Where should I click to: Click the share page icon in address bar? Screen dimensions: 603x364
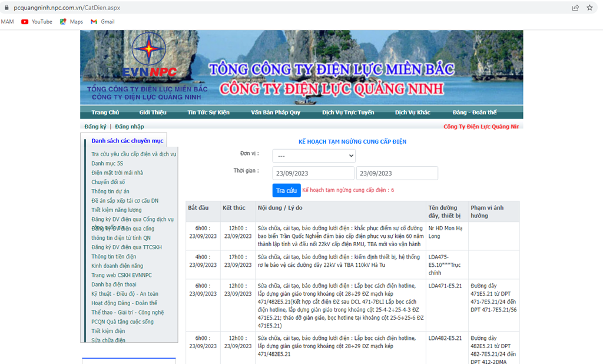575,8
